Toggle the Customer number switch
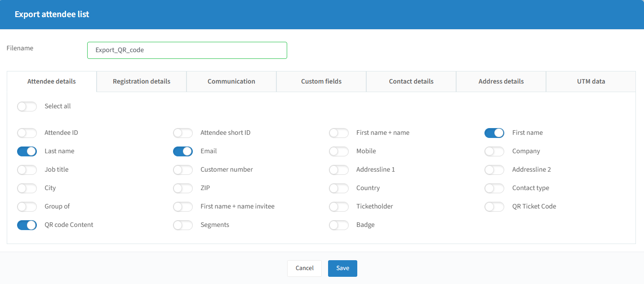 click(183, 170)
